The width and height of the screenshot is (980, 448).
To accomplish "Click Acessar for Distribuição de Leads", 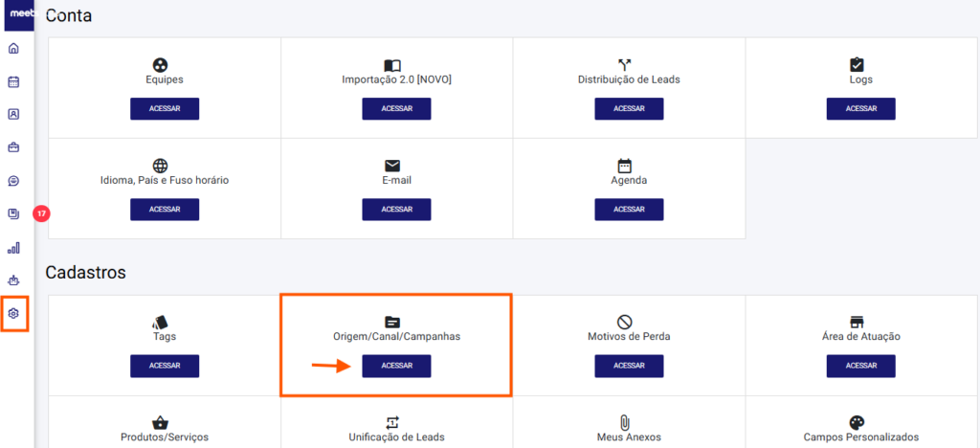I will click(629, 108).
